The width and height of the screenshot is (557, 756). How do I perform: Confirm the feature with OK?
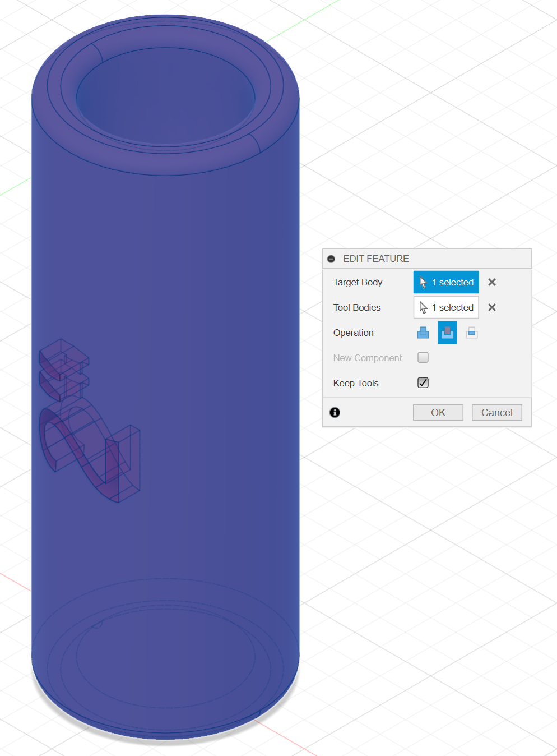(x=438, y=412)
